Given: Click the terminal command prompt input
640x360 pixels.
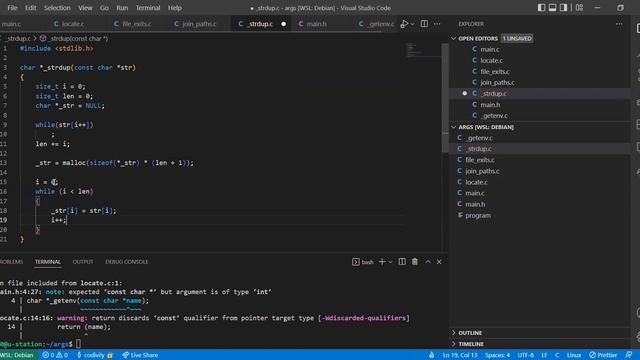Looking at the screenshot, I should [78, 344].
